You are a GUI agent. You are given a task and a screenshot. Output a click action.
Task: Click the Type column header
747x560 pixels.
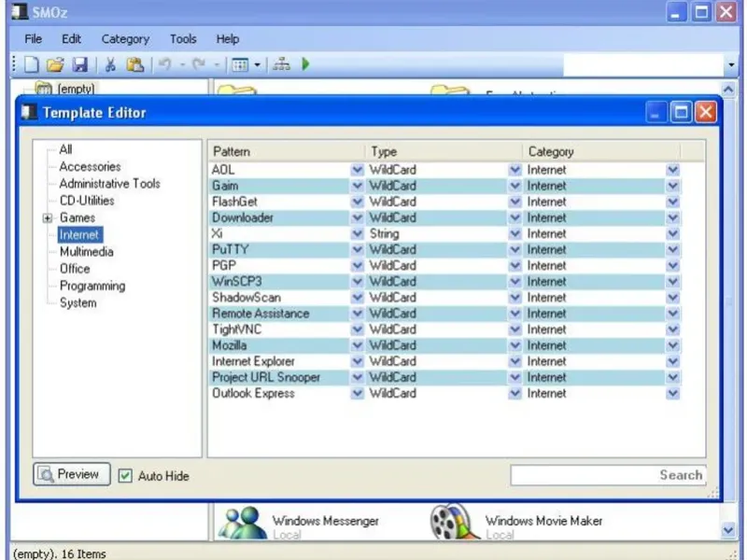444,152
